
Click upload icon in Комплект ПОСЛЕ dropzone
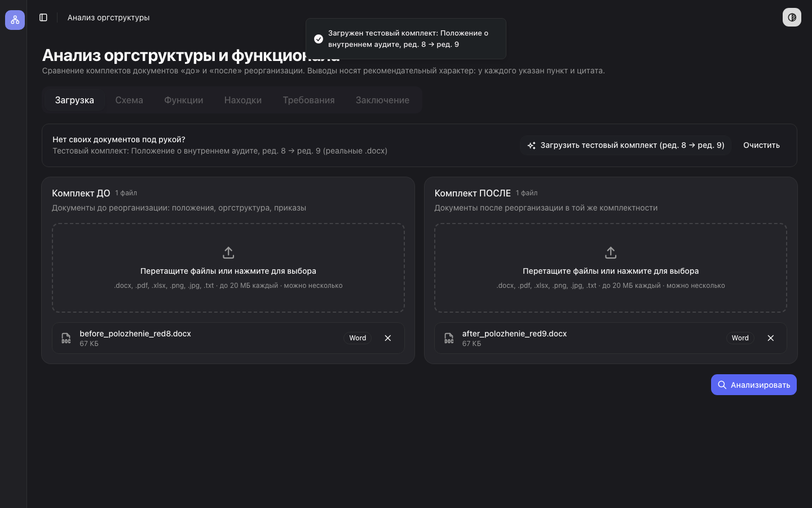[611, 252]
